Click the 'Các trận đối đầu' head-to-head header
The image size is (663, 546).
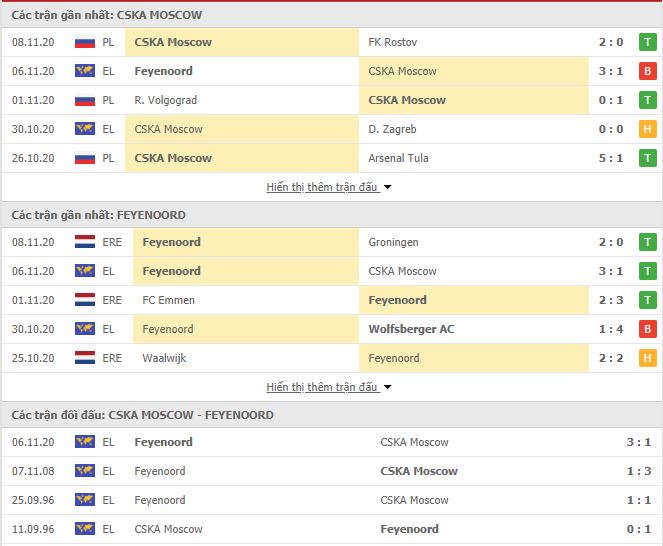click(x=142, y=415)
